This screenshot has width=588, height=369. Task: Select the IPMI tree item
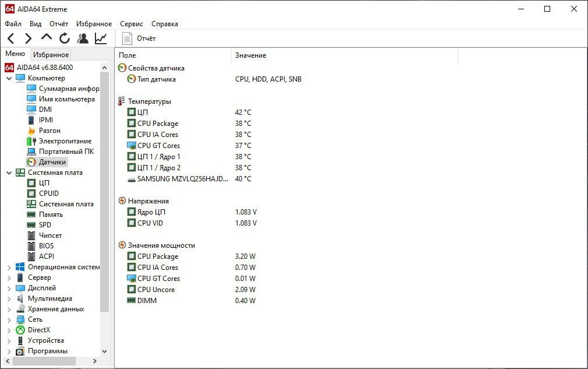point(40,120)
